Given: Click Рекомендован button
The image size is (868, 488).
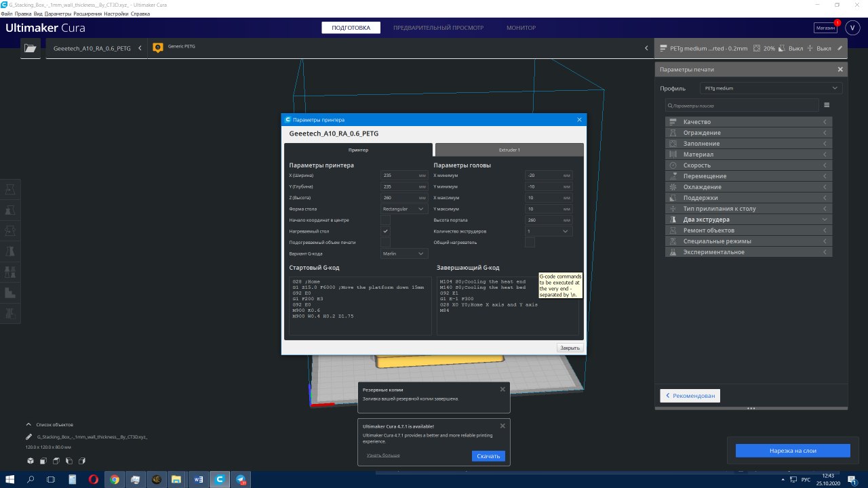Looking at the screenshot, I should coord(690,395).
